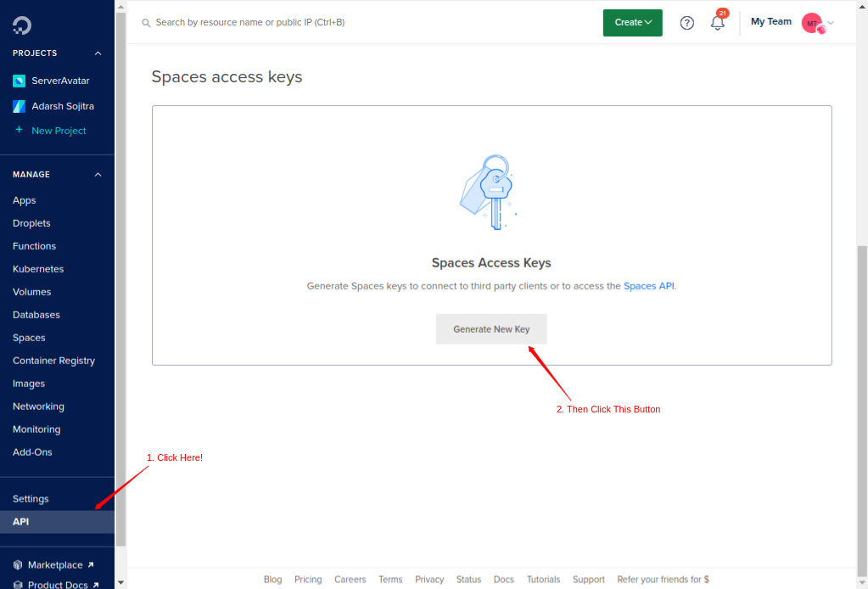
Task: Expand the My Team account menu chevron
Action: [831, 23]
